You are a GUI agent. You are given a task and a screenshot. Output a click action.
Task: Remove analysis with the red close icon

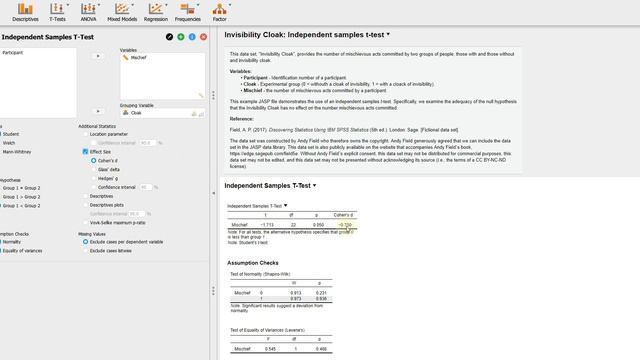(x=203, y=37)
